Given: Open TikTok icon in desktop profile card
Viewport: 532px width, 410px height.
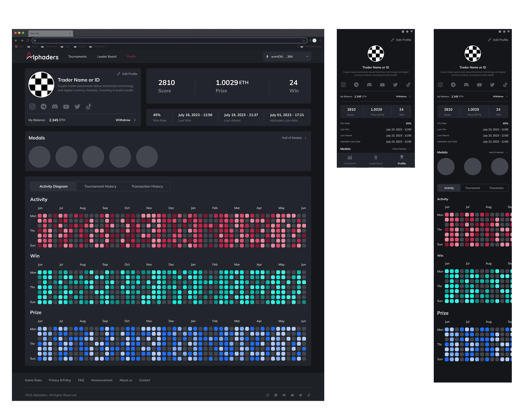Looking at the screenshot, I should pos(89,107).
